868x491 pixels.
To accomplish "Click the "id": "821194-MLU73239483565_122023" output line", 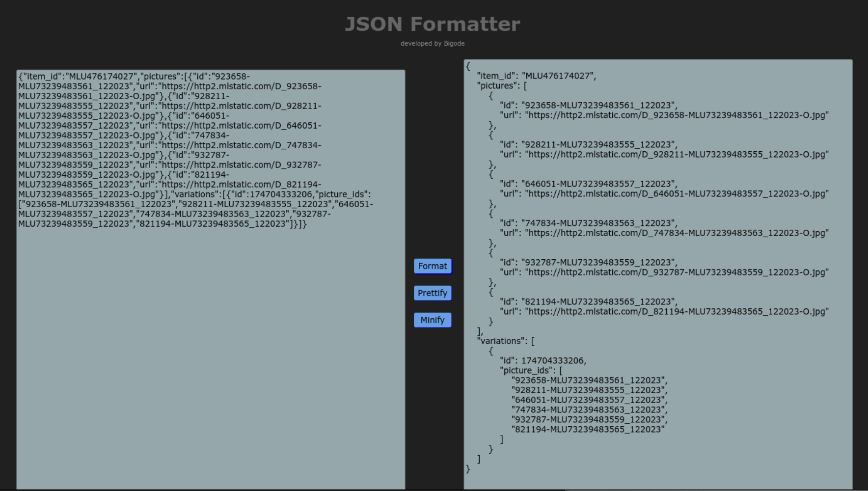I will pos(589,301).
